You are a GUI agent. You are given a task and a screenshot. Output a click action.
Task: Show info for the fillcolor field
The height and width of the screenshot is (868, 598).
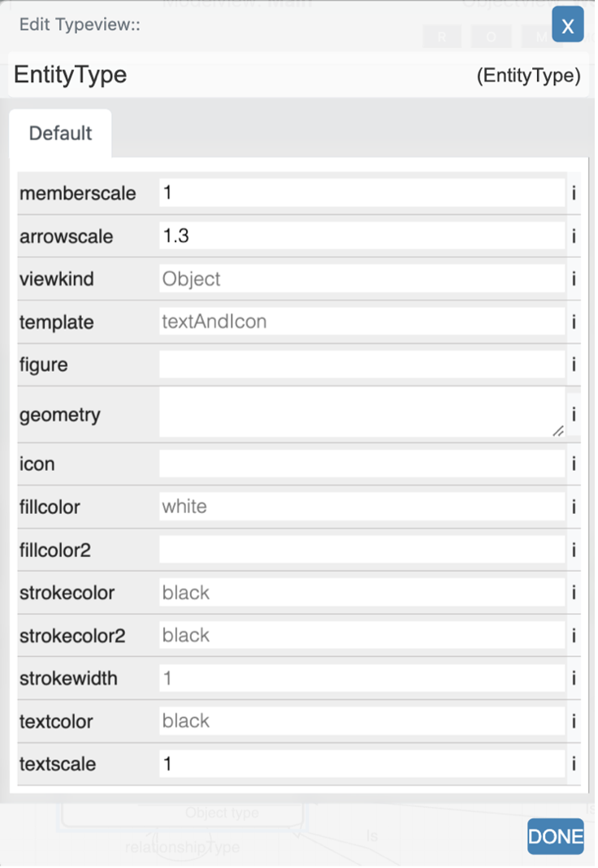(x=574, y=507)
